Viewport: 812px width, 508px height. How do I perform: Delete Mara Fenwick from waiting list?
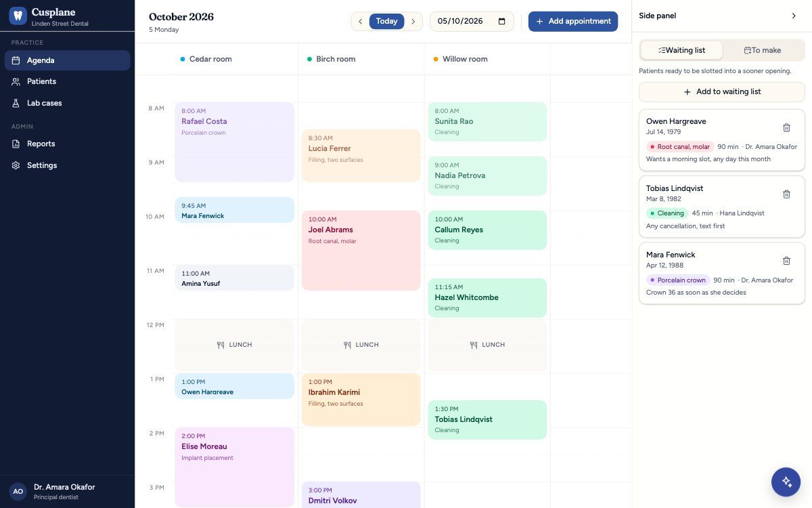tap(786, 261)
